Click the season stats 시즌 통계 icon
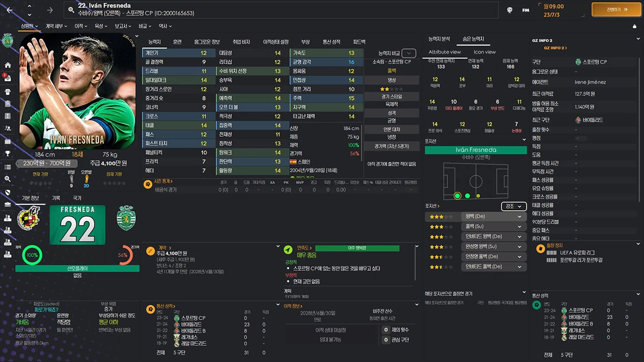Screen dimensions: 644x362 [148, 183]
